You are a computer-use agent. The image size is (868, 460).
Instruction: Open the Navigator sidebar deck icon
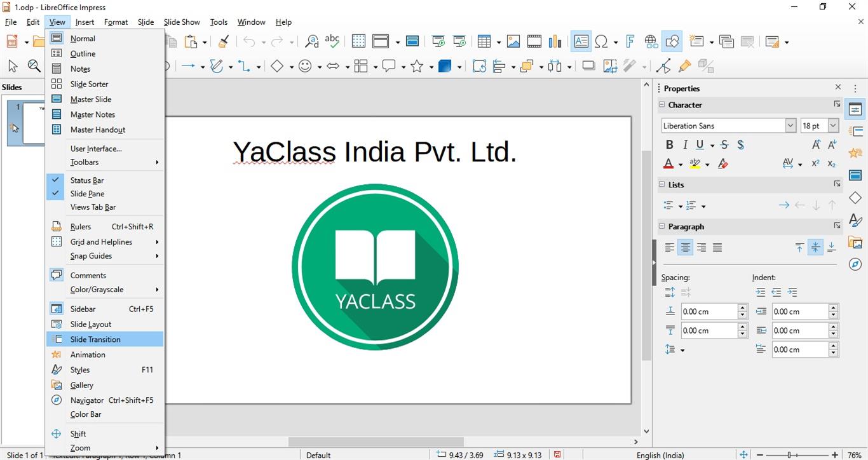pos(855,264)
